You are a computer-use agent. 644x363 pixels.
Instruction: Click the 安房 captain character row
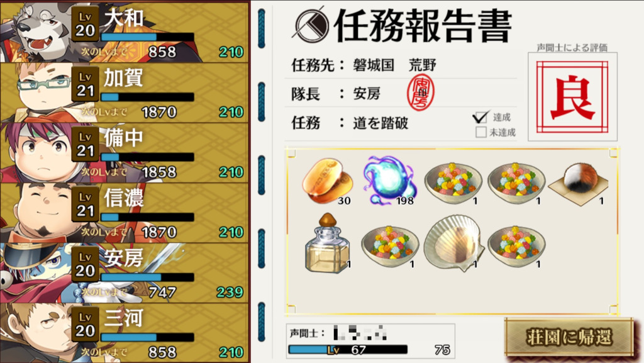(x=125, y=272)
